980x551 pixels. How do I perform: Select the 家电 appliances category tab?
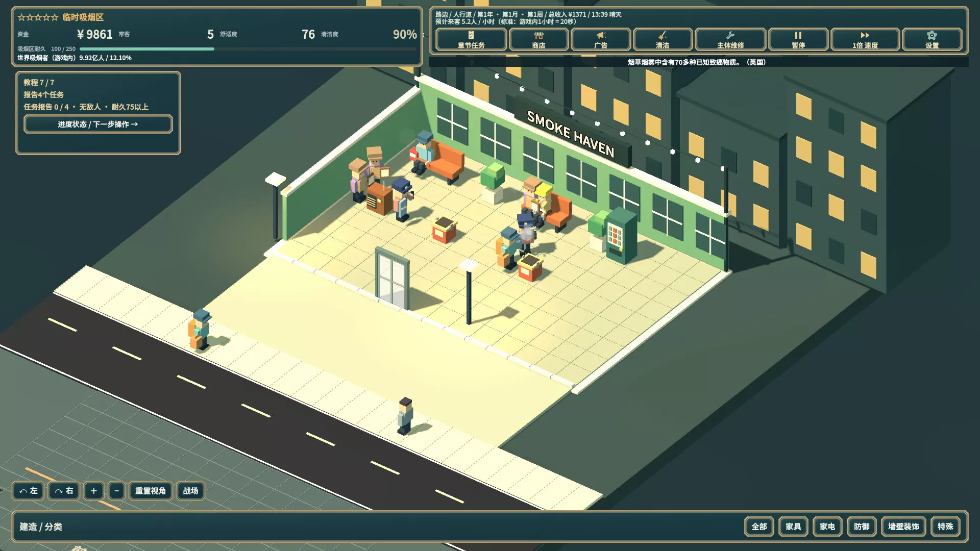pos(827,527)
